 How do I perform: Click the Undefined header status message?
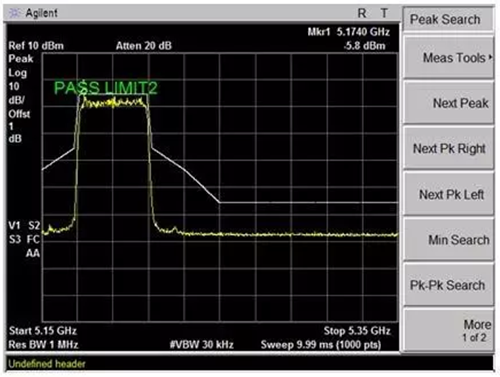click(x=47, y=364)
